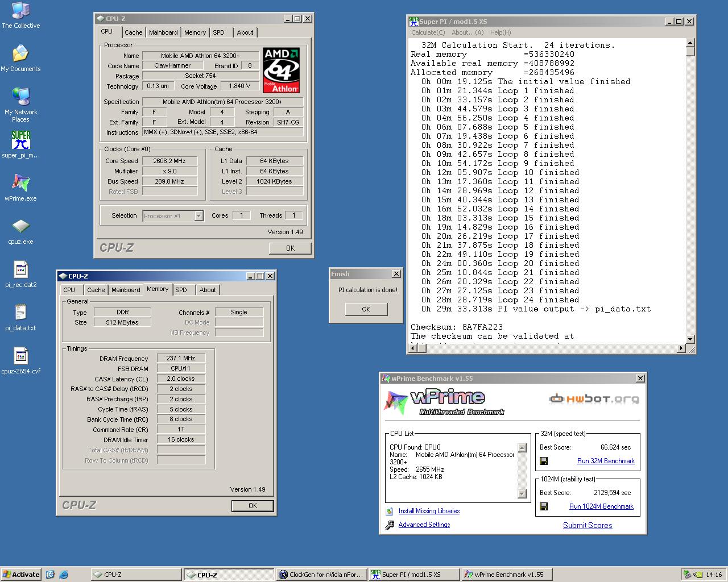Click Internet Explorer quick launch icon
728x582 pixels.
pos(64,575)
